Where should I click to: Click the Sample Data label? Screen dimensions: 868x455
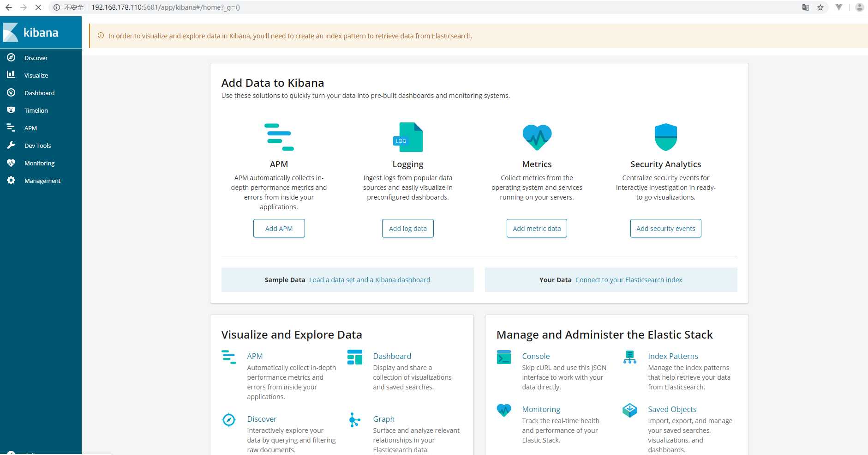(285, 280)
